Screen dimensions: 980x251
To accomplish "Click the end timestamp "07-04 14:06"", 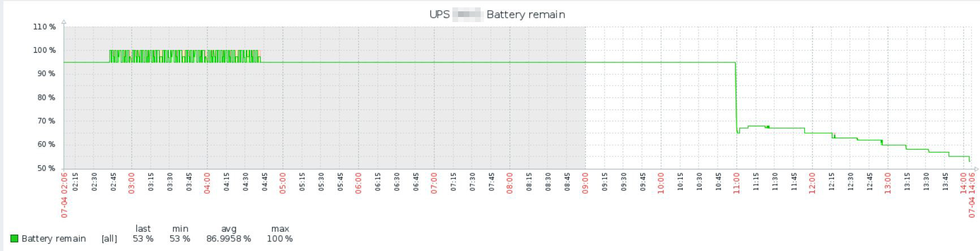I will click(972, 195).
